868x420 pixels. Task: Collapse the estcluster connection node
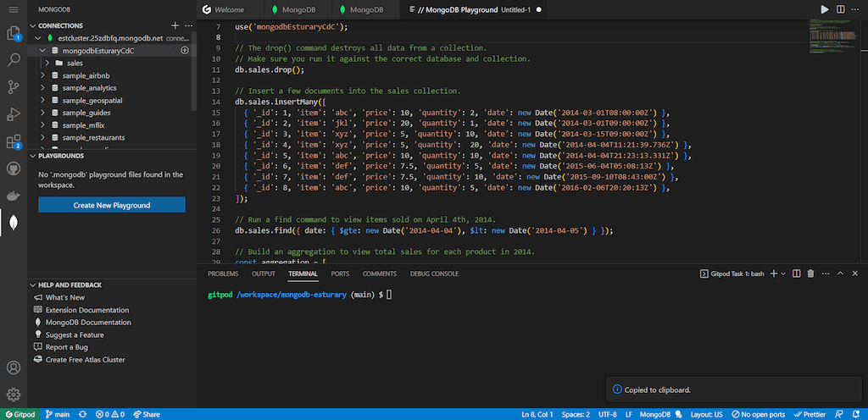pos(38,38)
